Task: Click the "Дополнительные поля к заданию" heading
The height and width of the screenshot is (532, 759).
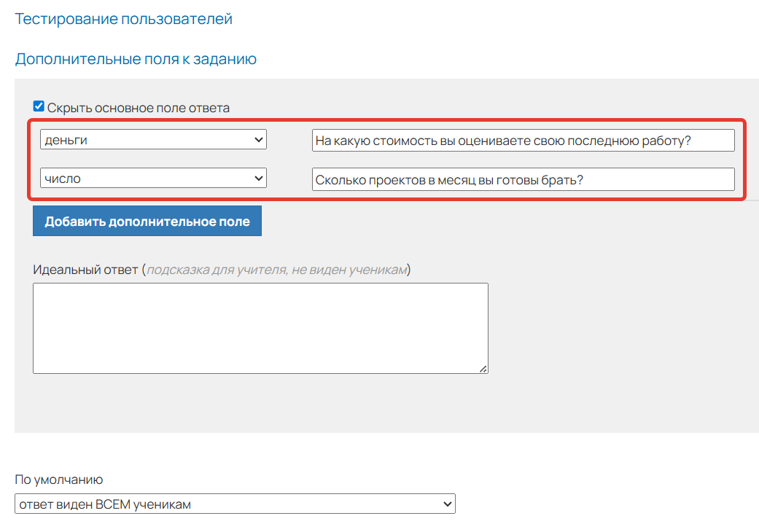Action: pyautogui.click(x=136, y=59)
